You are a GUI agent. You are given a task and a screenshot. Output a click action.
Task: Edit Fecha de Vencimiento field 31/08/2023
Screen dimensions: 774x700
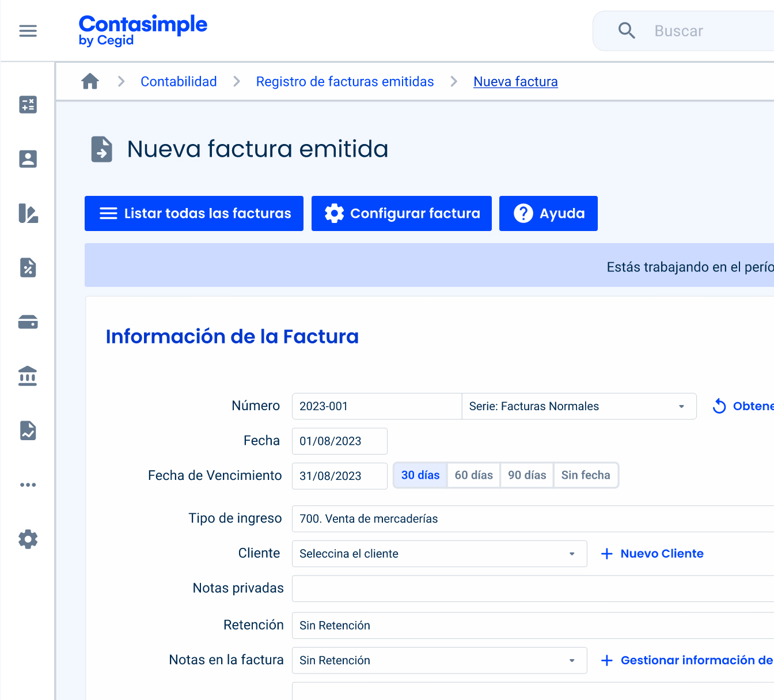pos(340,476)
